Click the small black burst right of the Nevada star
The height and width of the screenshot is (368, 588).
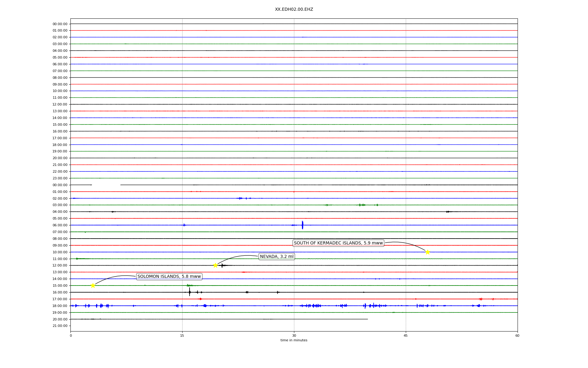(222, 265)
